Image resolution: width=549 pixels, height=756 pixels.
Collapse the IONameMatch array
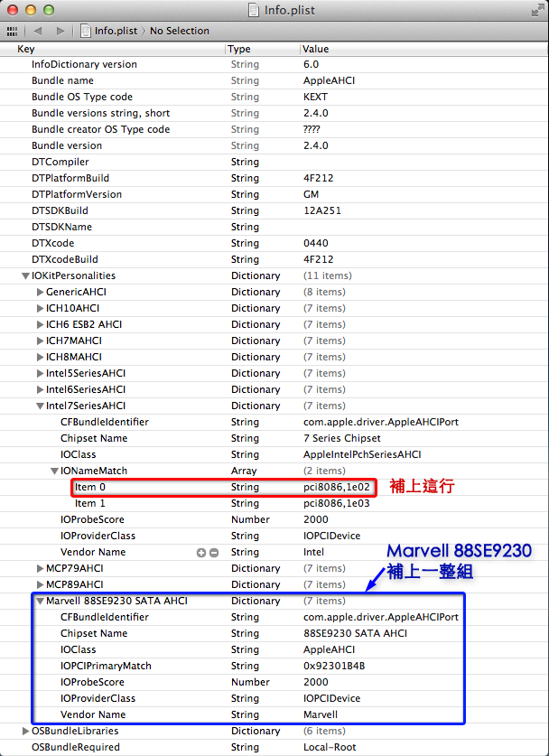click(x=54, y=471)
